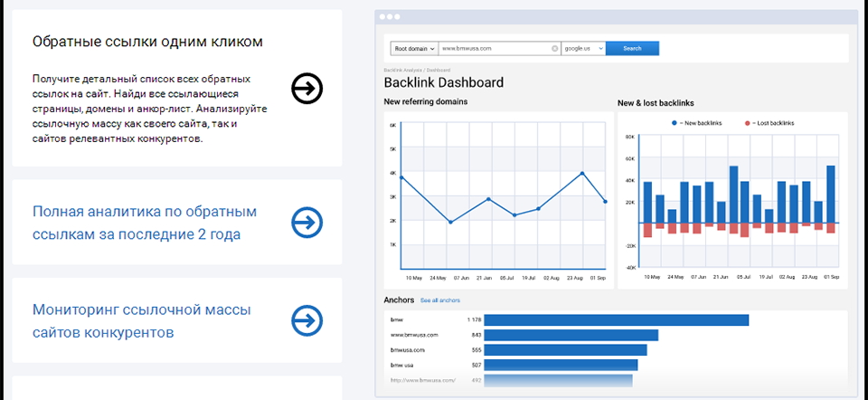Click the black arrow icon beside 'Обратные ссылки одним кликом'
Screen dimensions: 868x400
pos(307,88)
